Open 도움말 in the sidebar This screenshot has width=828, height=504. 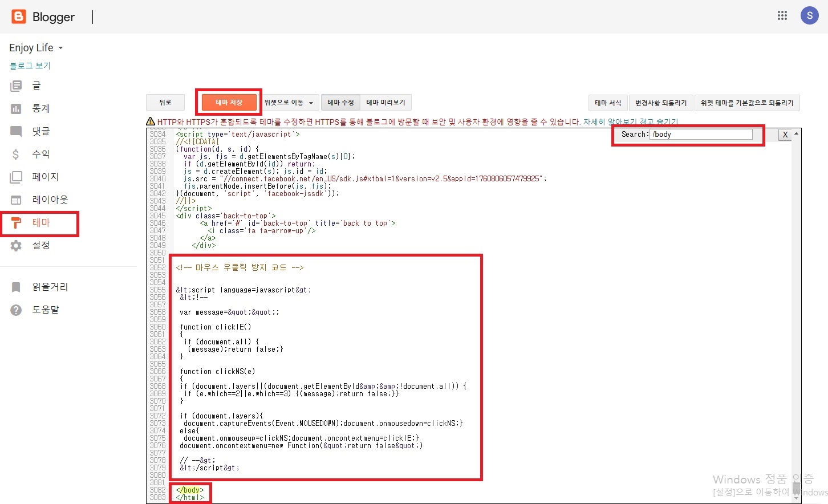point(46,310)
